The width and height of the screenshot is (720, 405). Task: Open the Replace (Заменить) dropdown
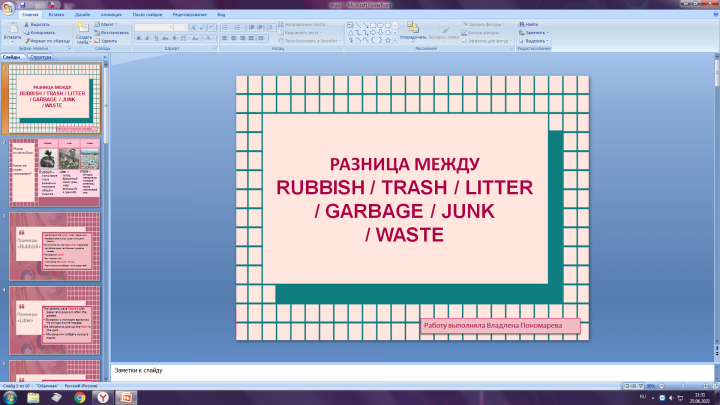[534, 33]
